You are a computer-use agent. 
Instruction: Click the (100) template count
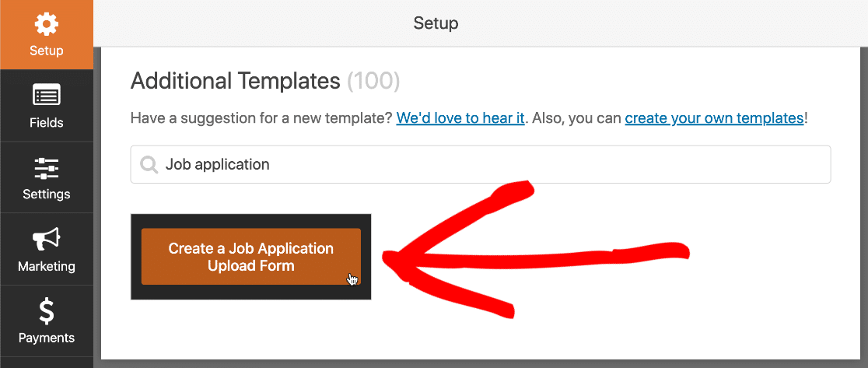click(373, 82)
